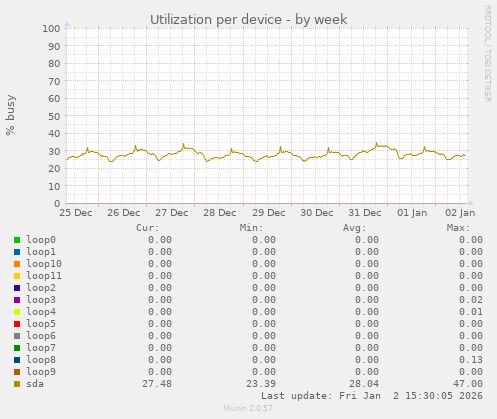497x419 pixels.
Task: Click the sda olive color swatch
Action: pos(17,384)
